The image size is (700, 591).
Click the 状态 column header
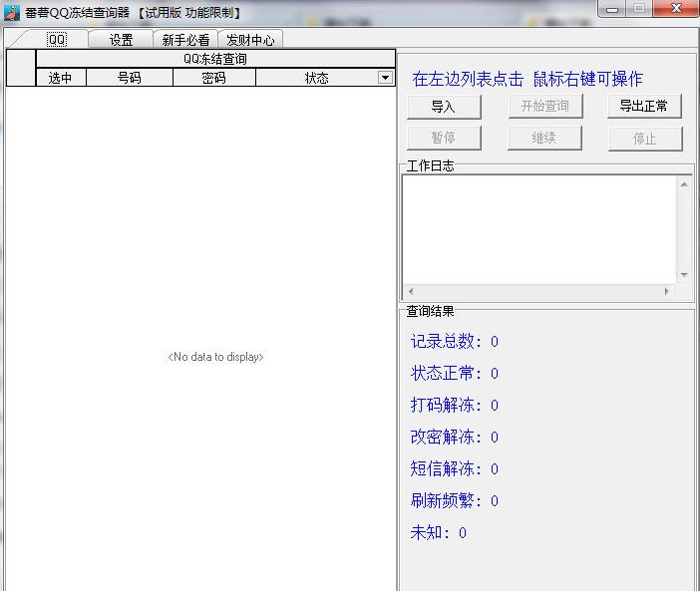316,78
